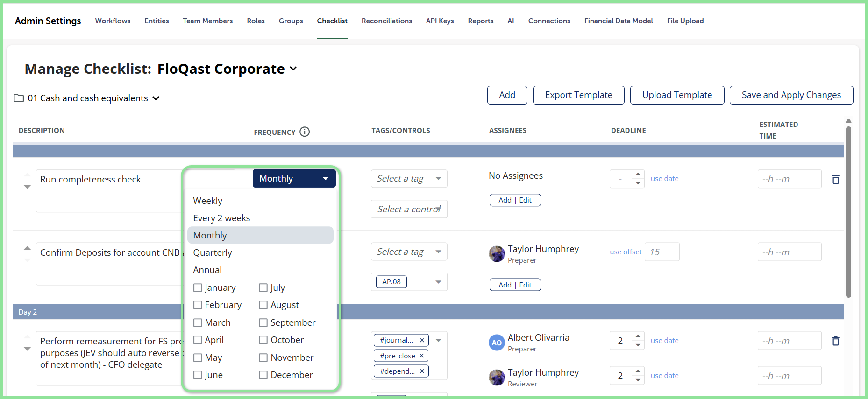The width and height of the screenshot is (868, 399).
Task: Click Taylor Humphrey's Preparer avatar
Action: point(497,254)
